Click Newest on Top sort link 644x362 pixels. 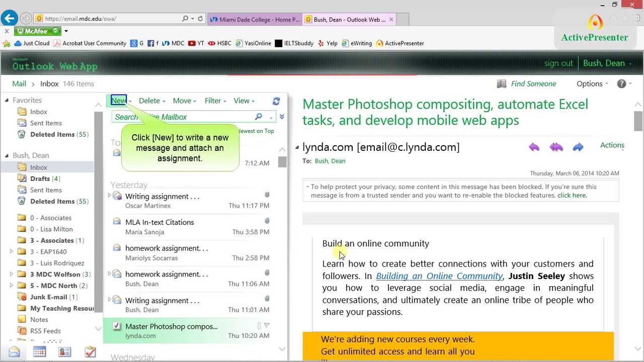pyautogui.click(x=257, y=131)
